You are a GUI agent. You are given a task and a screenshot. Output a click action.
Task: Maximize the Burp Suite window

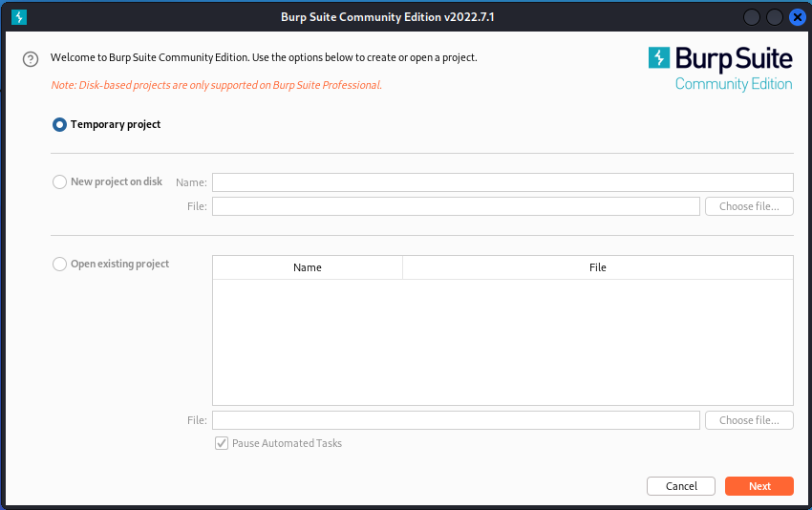[775, 17]
